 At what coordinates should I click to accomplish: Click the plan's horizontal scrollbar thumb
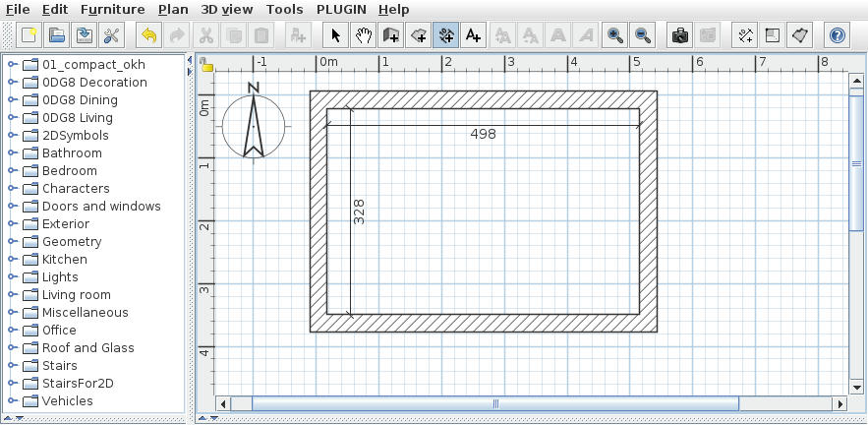pos(495,404)
